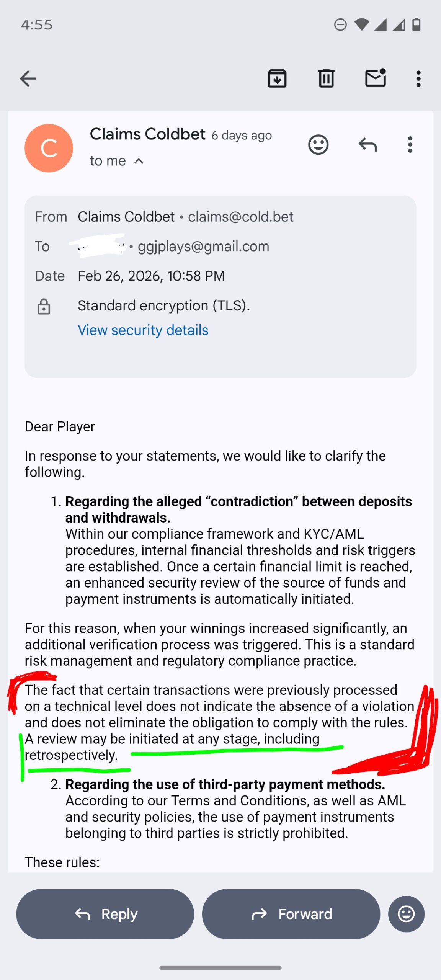Tap the Do Not Disturb status bar icon
This screenshot has height=980, width=441.
coord(340,25)
